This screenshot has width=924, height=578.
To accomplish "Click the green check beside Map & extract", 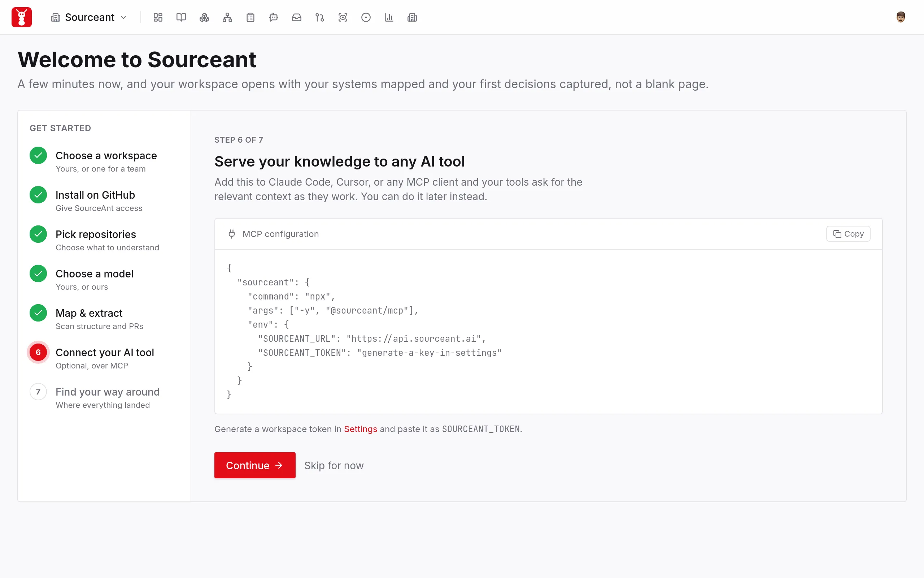I will [x=38, y=313].
